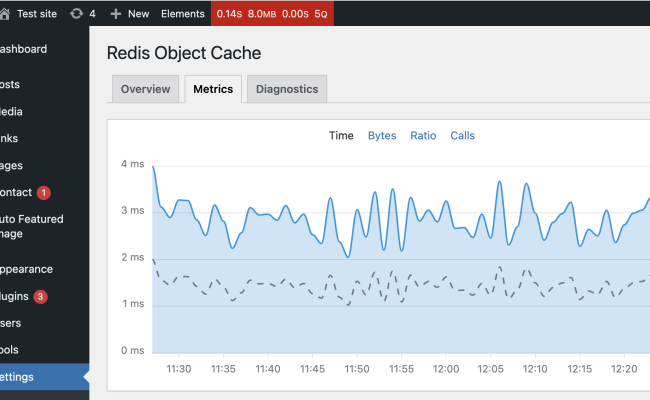
Task: Select the Metrics tab
Action: [x=213, y=89]
